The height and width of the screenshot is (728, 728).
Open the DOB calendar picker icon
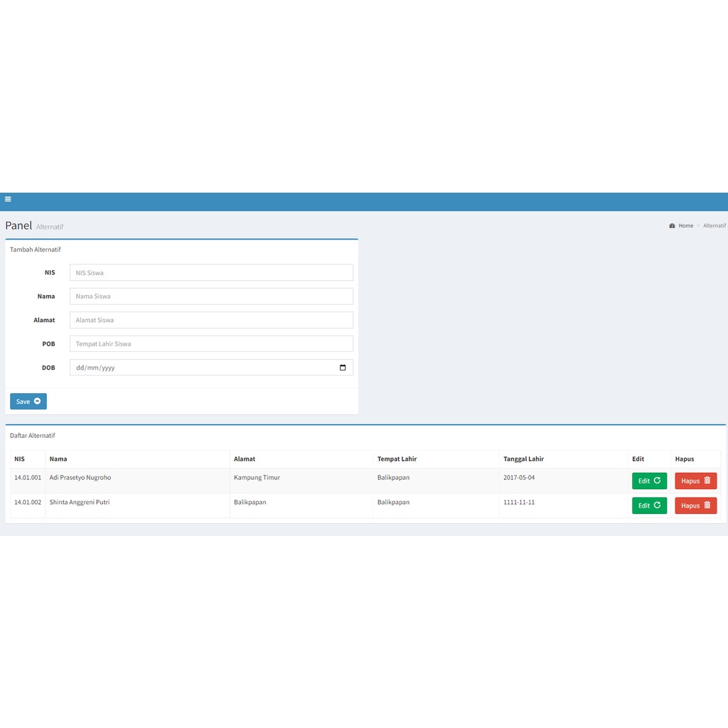coord(343,368)
